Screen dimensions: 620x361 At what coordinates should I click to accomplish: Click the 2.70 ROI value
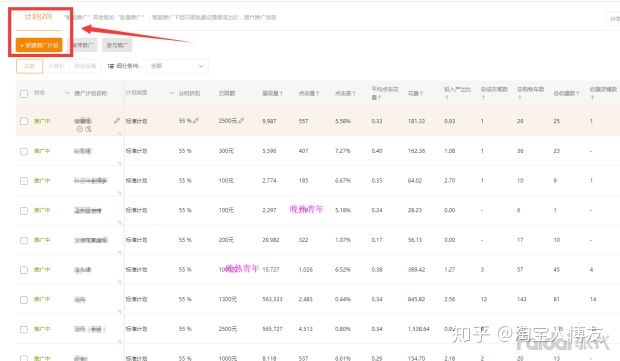(450, 180)
